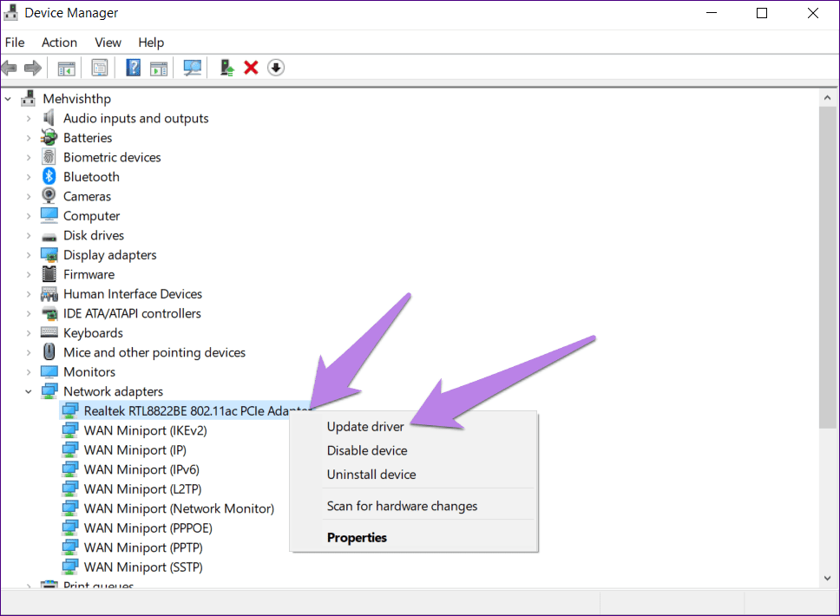The image size is (840, 616).
Task: Open the View menu
Action: (x=108, y=43)
